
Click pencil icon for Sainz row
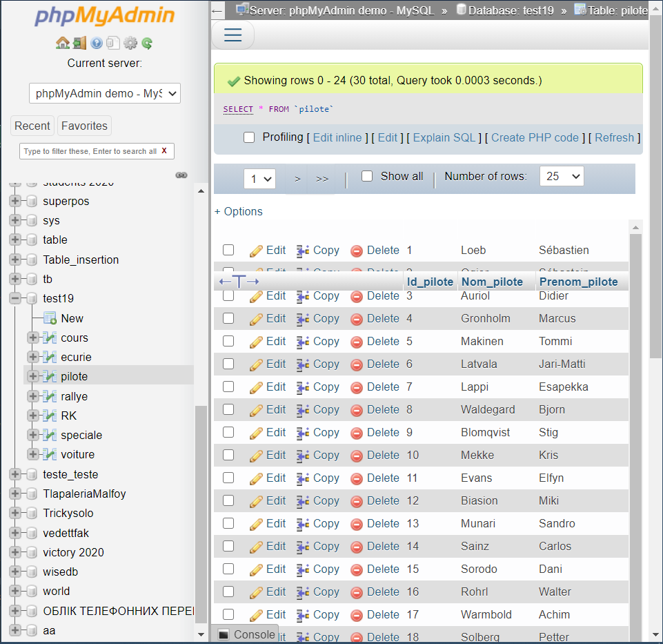[256, 547]
